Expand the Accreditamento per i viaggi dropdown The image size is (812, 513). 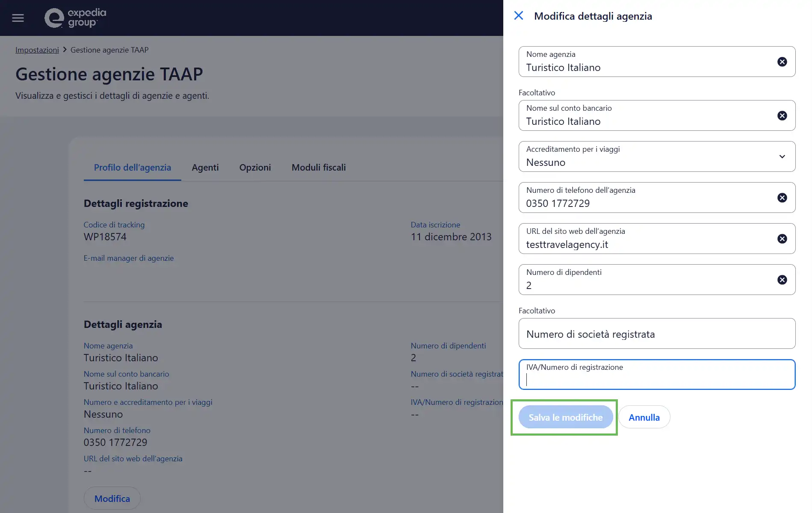coord(656,157)
